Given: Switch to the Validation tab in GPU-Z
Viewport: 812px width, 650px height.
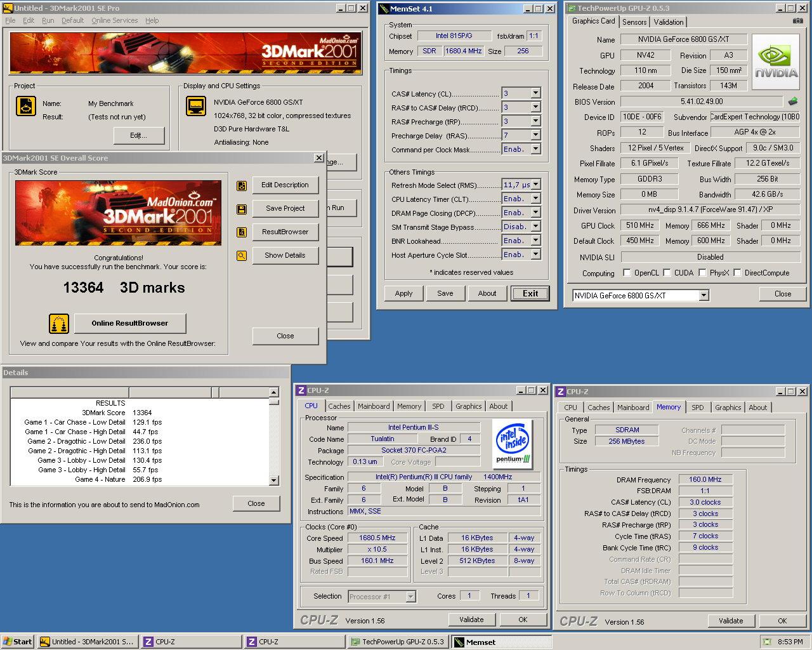Looking at the screenshot, I should click(x=669, y=22).
